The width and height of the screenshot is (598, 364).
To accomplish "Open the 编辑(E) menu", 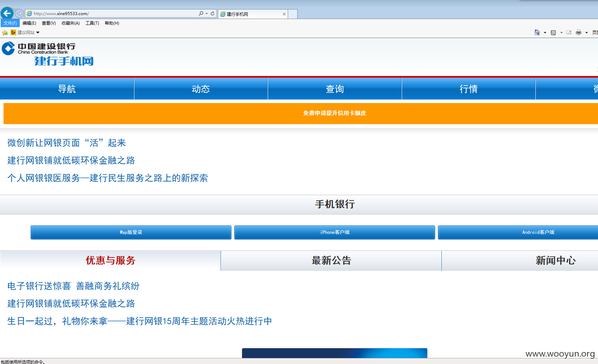I will [x=29, y=23].
